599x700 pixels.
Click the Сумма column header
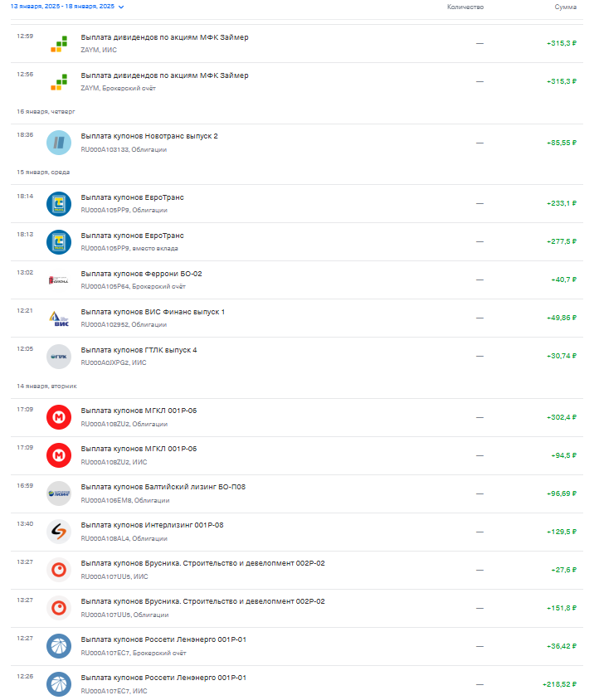pos(566,7)
